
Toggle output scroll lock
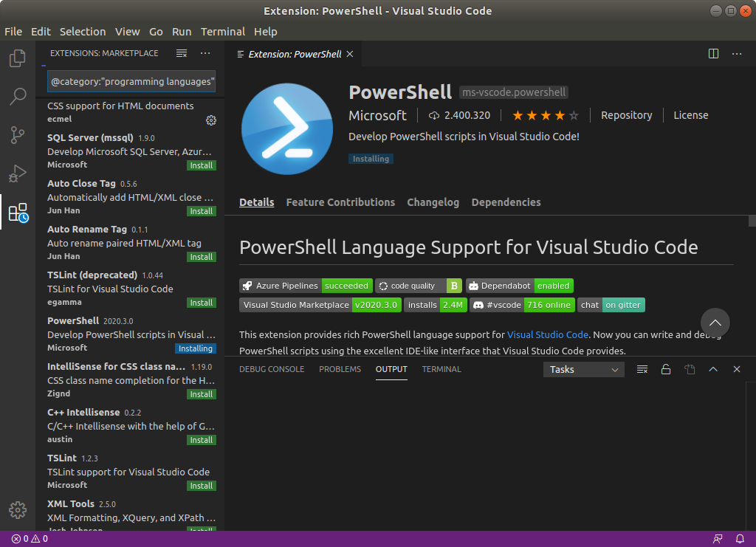click(x=666, y=369)
